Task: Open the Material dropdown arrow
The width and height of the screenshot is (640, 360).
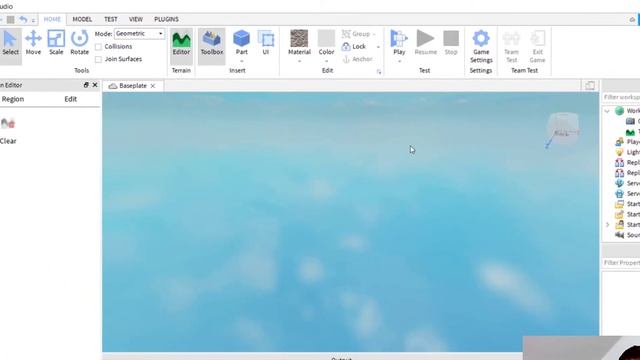Action: point(300,61)
